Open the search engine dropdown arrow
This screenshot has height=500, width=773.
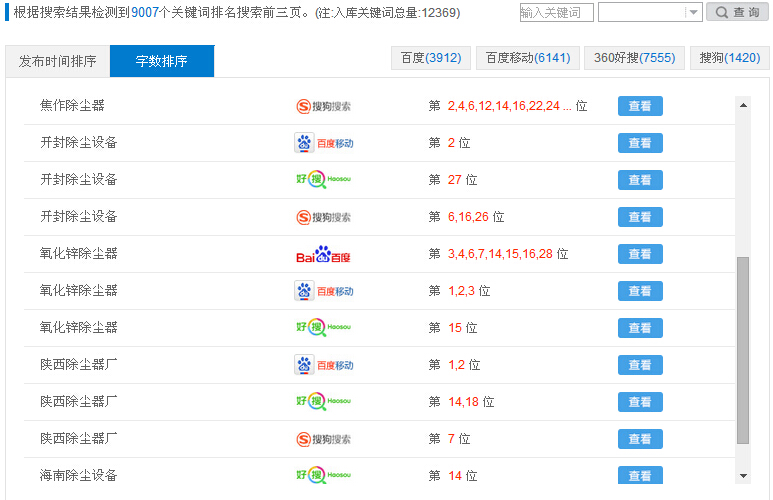(x=693, y=12)
